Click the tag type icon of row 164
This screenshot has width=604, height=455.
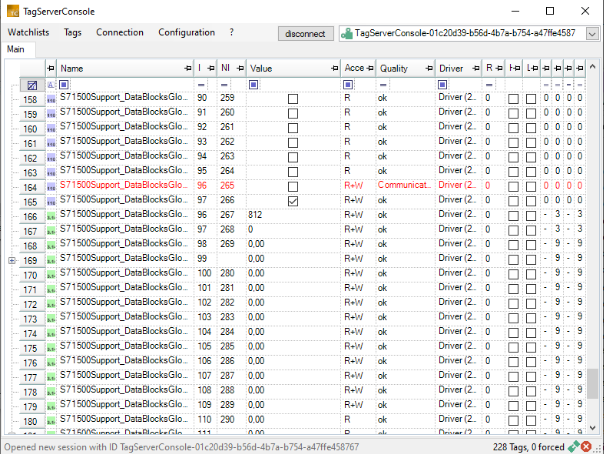click(51, 188)
